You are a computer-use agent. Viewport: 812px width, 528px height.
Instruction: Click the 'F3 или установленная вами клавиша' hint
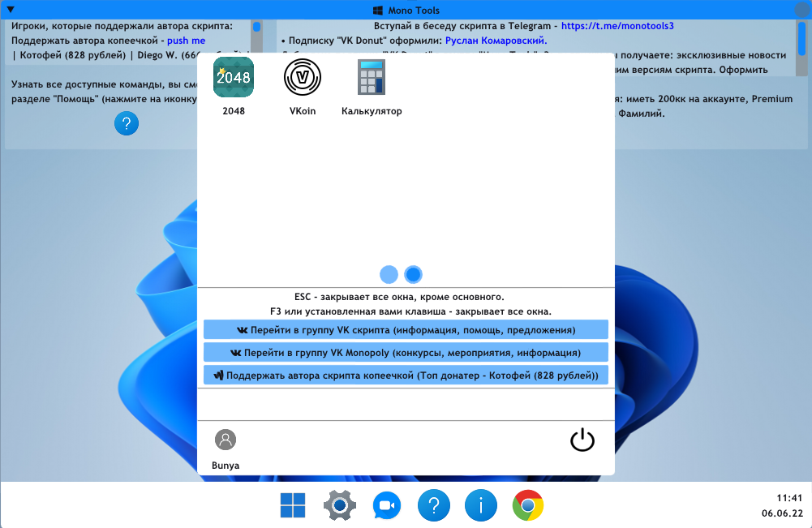(x=410, y=311)
